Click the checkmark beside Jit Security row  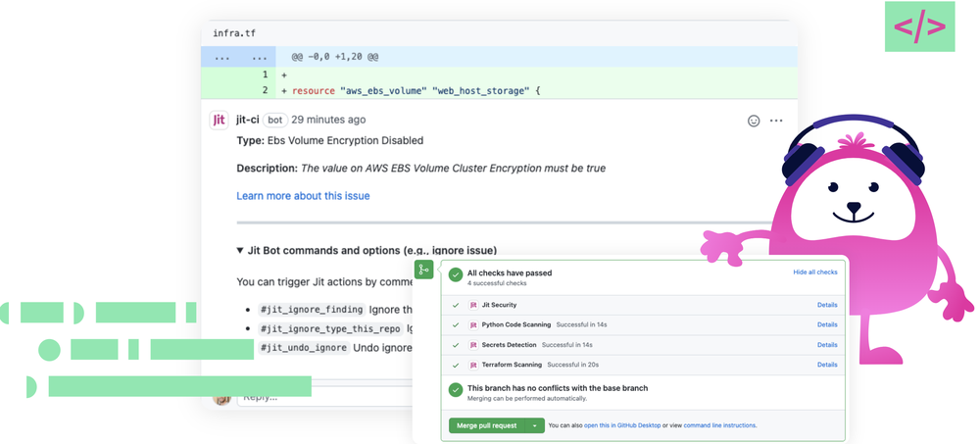pyautogui.click(x=456, y=305)
